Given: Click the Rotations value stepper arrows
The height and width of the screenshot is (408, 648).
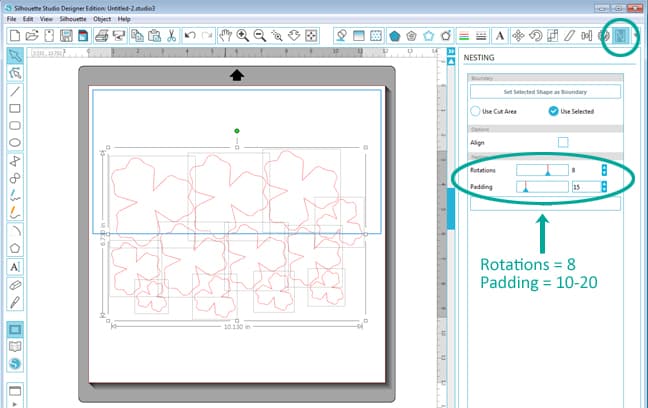Looking at the screenshot, I should (604, 171).
